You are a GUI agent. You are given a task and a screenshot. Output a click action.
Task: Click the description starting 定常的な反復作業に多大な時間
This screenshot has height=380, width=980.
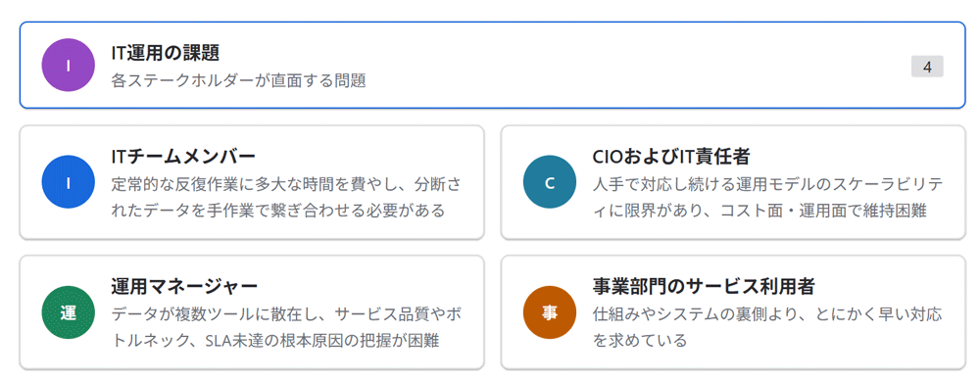point(287,198)
